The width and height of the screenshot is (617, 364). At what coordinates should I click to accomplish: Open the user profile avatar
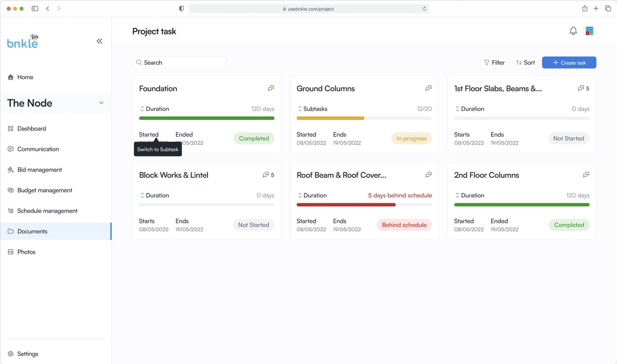589,31
